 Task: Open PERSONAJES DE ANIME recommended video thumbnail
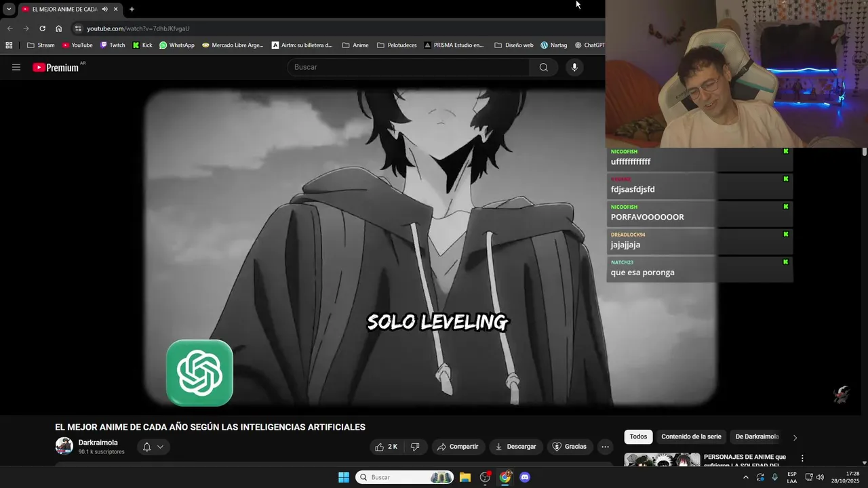pyautogui.click(x=662, y=460)
